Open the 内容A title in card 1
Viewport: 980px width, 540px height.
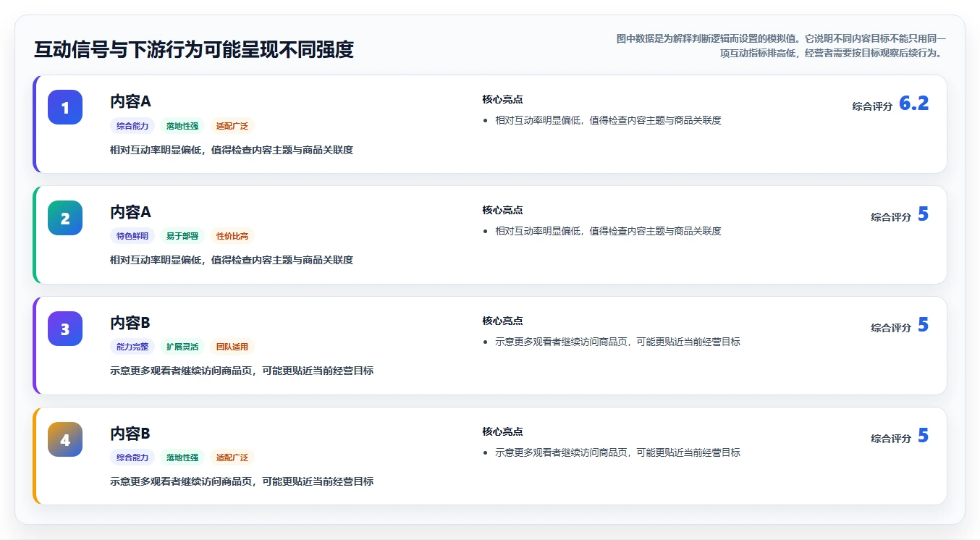click(x=130, y=101)
